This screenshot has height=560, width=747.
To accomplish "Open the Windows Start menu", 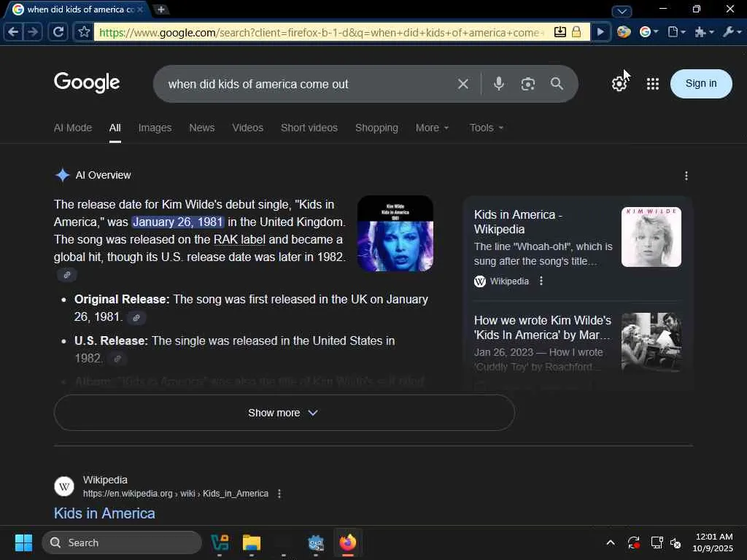I will (23, 542).
